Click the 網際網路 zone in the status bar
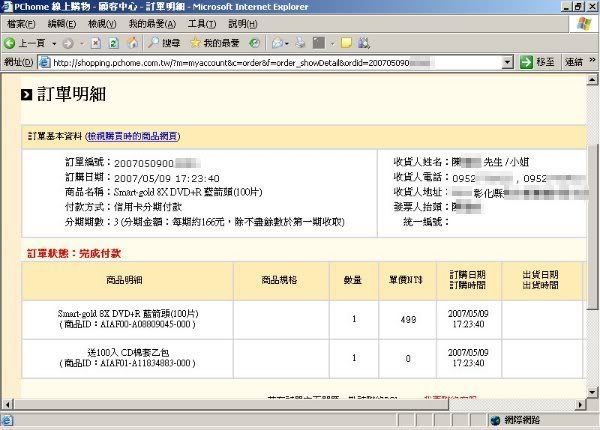 tap(515, 420)
